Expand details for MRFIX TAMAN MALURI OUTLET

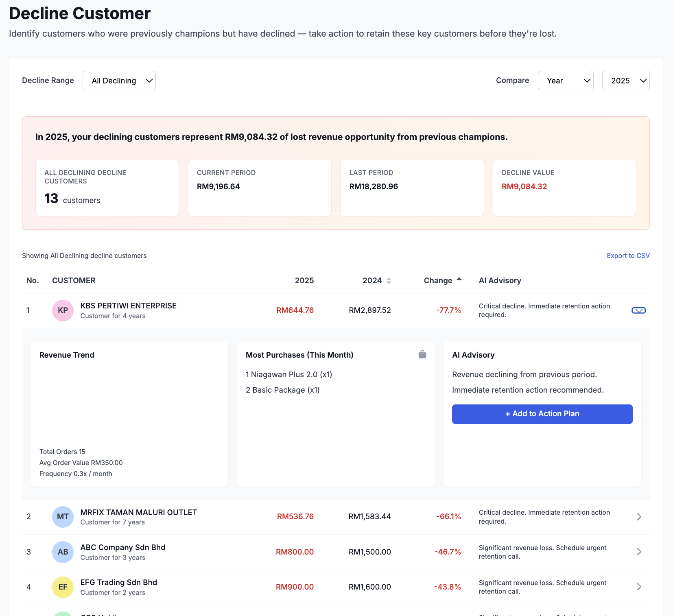click(x=638, y=517)
